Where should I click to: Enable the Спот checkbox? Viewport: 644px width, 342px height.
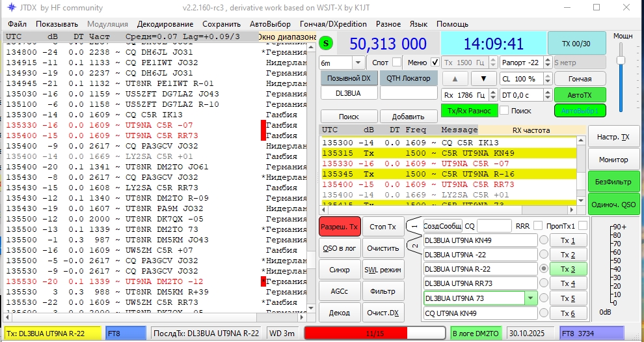coord(397,63)
